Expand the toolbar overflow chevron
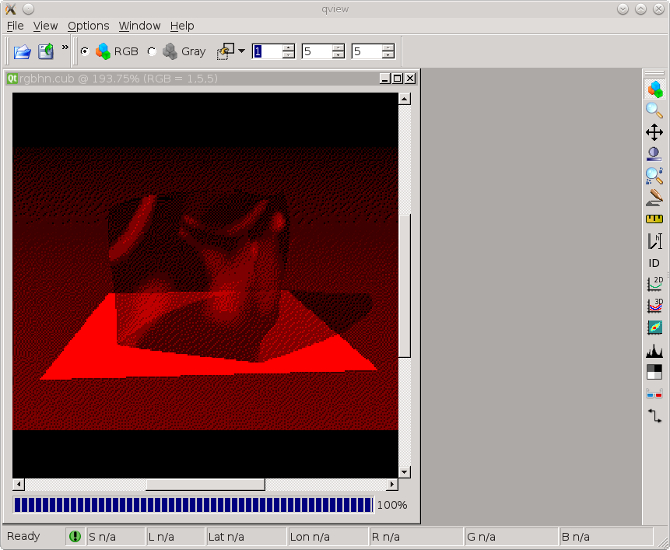This screenshot has width=670, height=550. [65, 47]
